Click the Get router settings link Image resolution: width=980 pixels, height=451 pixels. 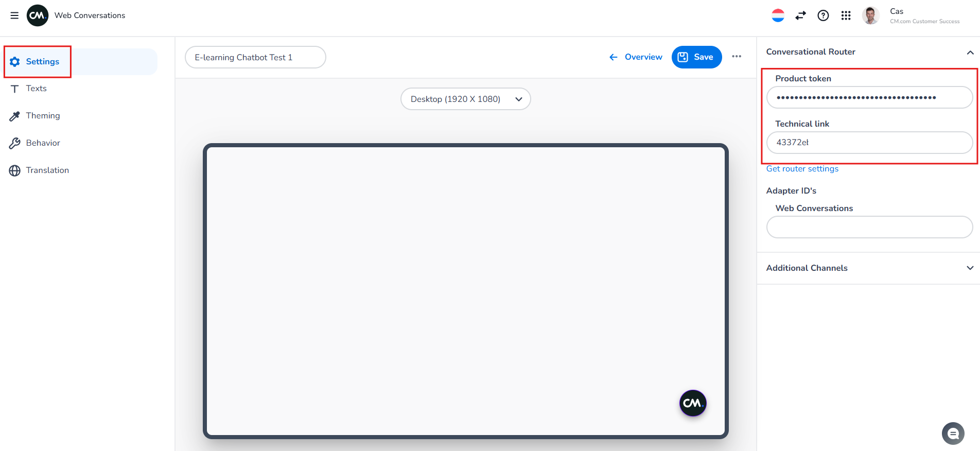tap(802, 169)
